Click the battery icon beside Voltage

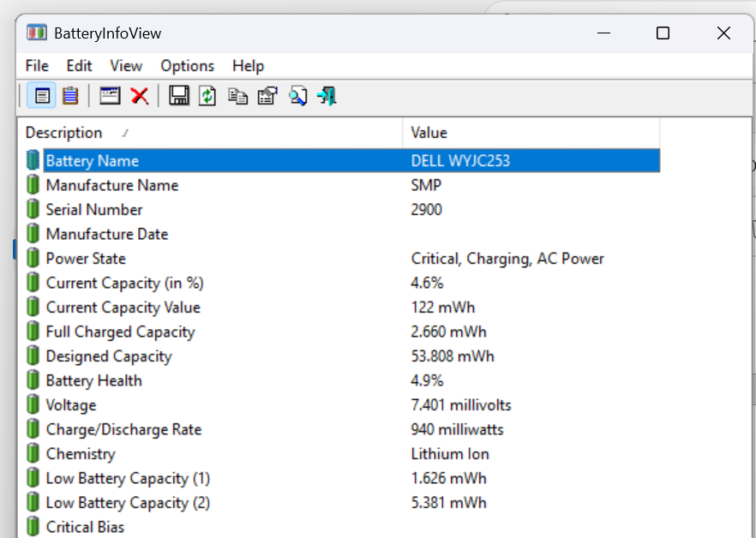(33, 404)
